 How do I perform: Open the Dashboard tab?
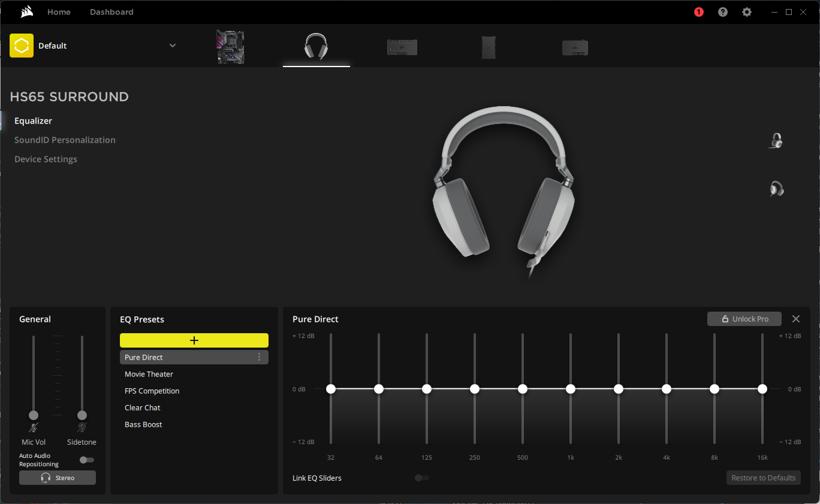pyautogui.click(x=111, y=12)
